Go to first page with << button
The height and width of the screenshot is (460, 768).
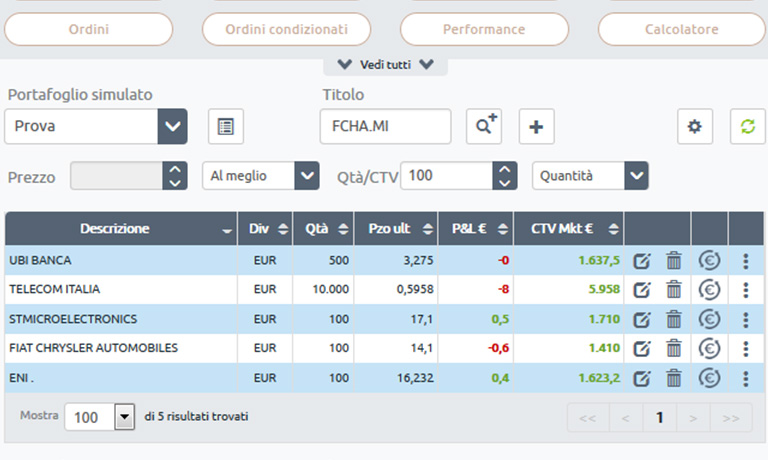[x=588, y=418]
